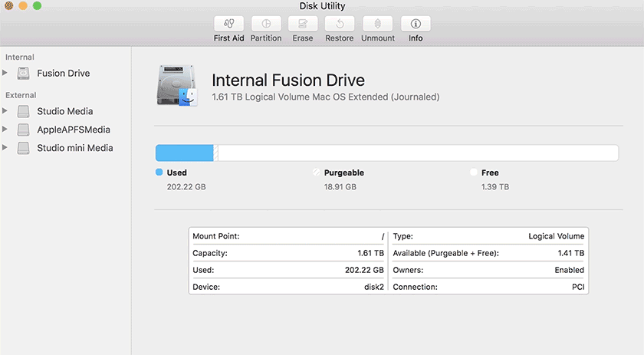
Task: Click the 18.91 GB Purgeable value
Action: (340, 187)
